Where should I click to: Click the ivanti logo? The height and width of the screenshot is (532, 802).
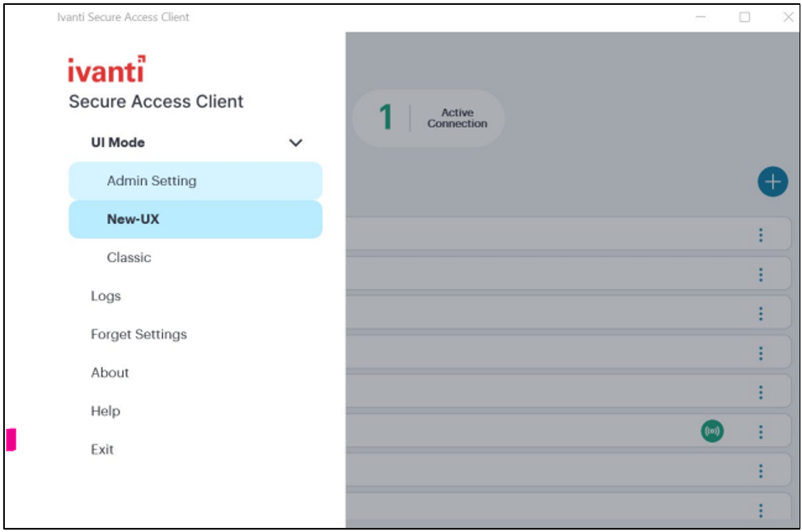(x=106, y=70)
